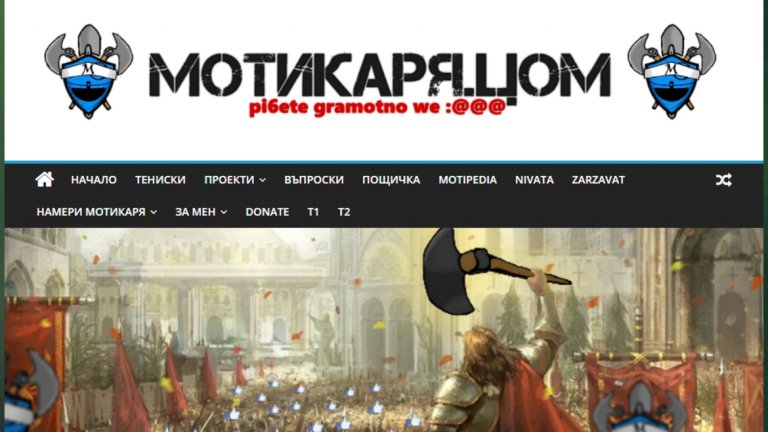Open the НАЧАЛО menu item
The width and height of the screenshot is (768, 432).
[94, 180]
